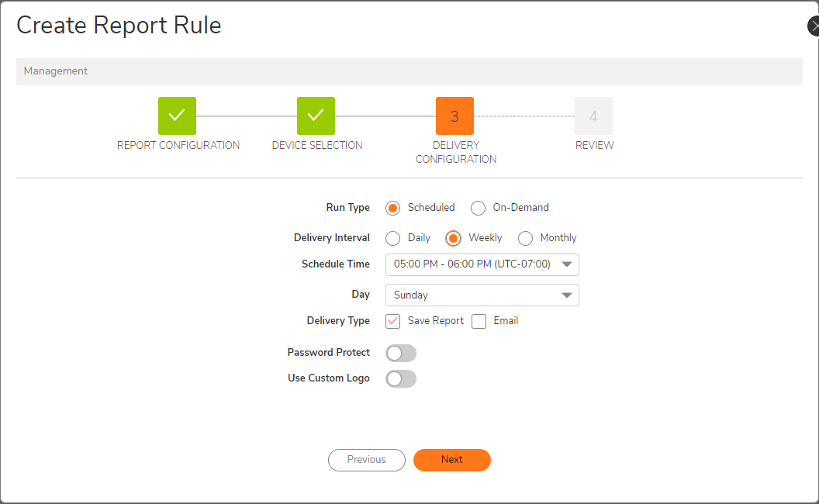Enable the Use Custom Logo switch

pos(400,378)
